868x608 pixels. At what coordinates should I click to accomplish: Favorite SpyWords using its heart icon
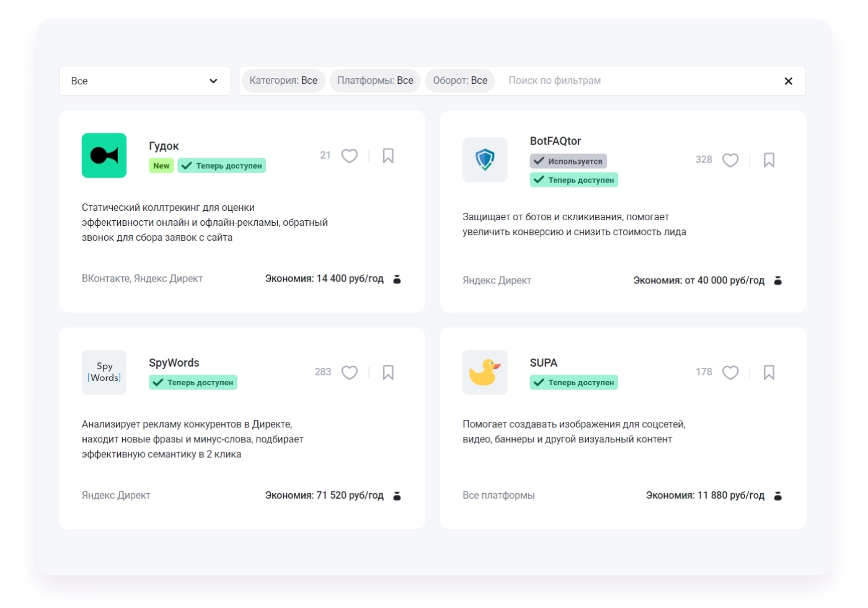[349, 372]
